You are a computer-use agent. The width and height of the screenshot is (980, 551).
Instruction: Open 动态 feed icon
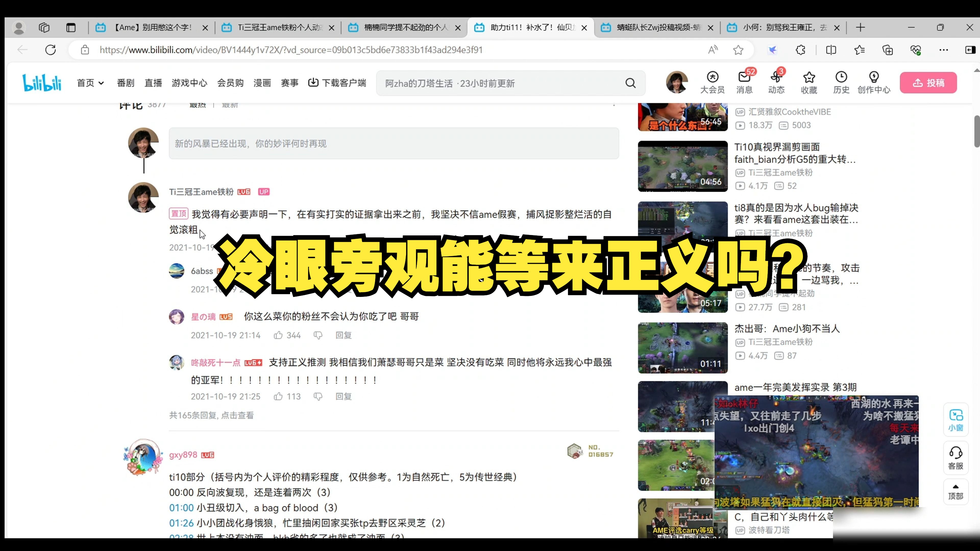776,82
